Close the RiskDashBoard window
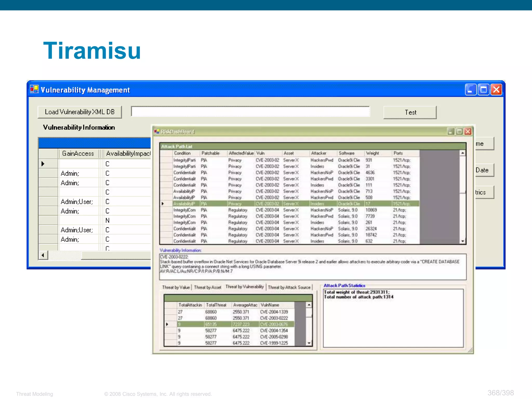Screen dimensions: 532x399 [468, 131]
